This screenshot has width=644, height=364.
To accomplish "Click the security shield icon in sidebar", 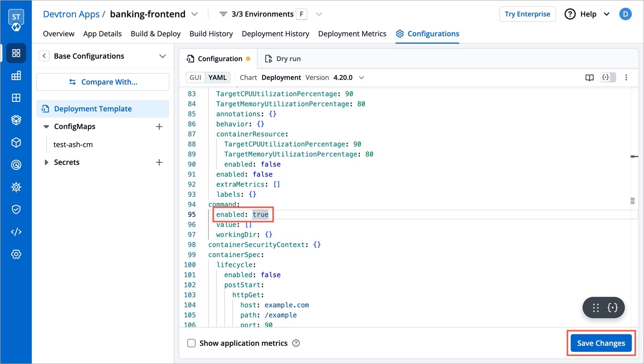I will pyautogui.click(x=16, y=209).
